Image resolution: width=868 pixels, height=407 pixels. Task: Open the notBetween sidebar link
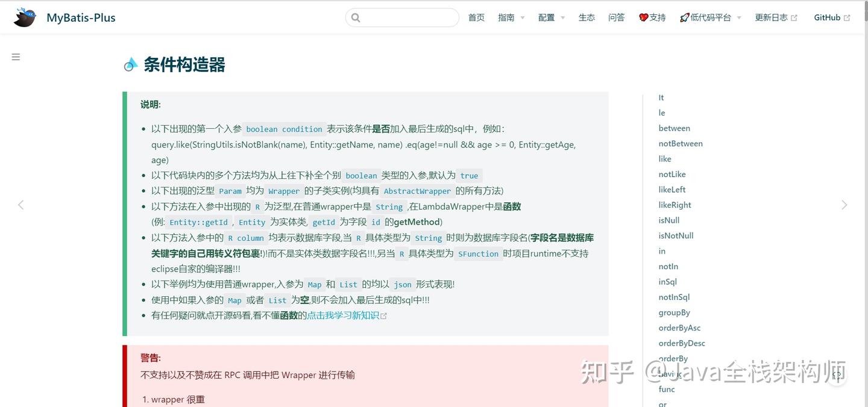[x=681, y=143]
